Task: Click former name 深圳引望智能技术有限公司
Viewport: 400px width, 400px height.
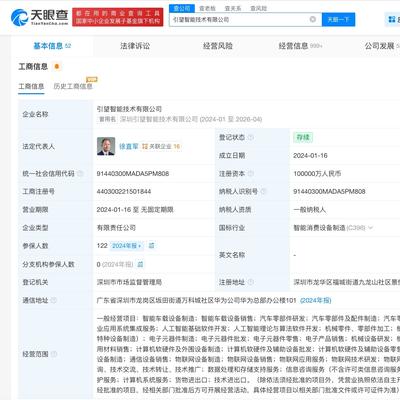Action: pos(159,119)
